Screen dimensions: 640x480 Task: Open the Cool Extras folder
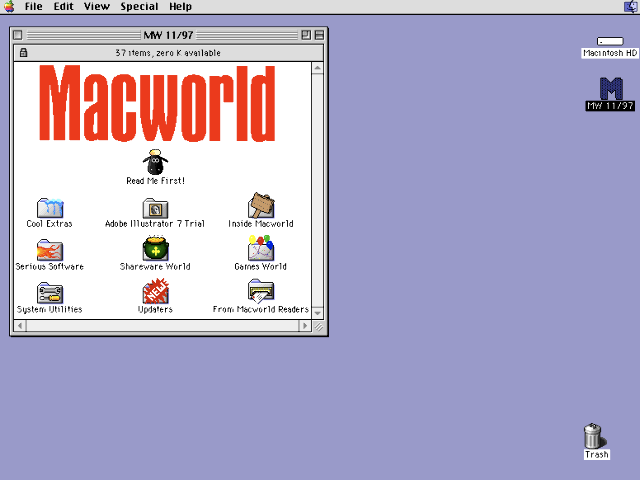tap(50, 208)
